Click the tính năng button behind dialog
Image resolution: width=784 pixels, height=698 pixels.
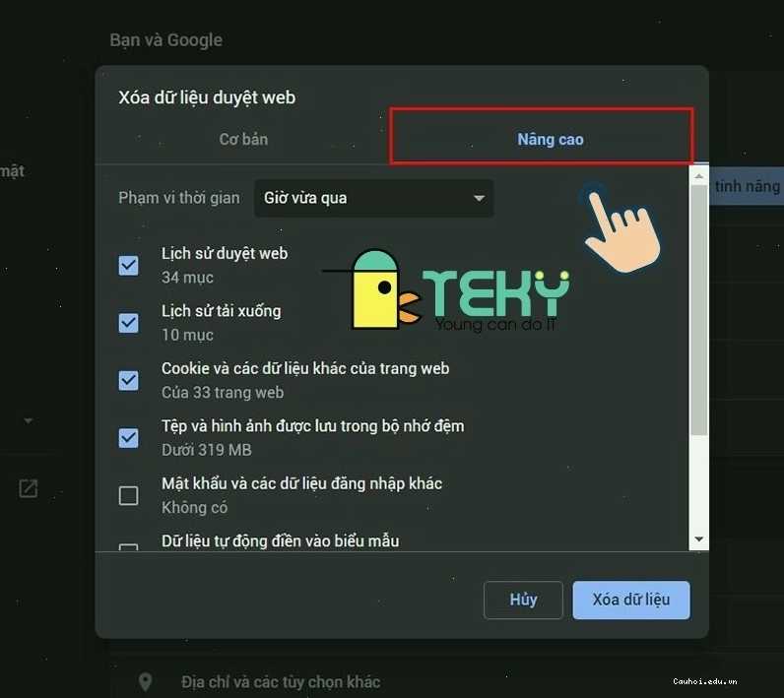[746, 186]
